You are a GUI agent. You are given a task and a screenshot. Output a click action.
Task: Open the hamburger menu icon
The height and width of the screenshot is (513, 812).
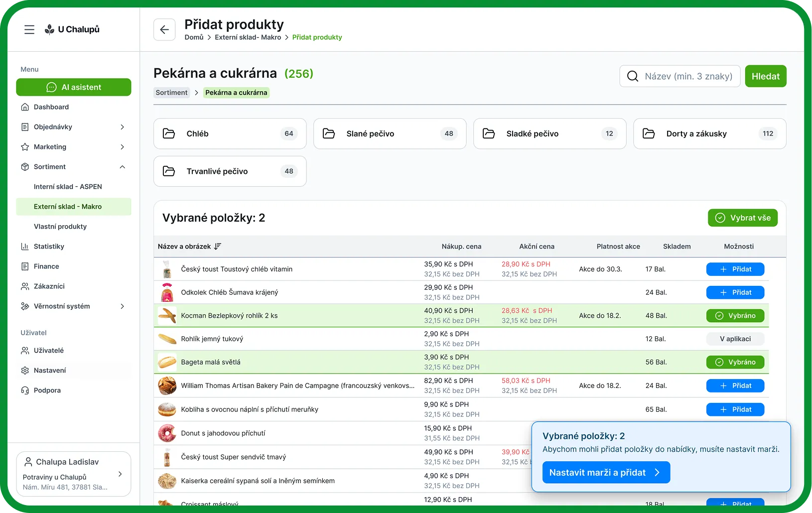(29, 30)
